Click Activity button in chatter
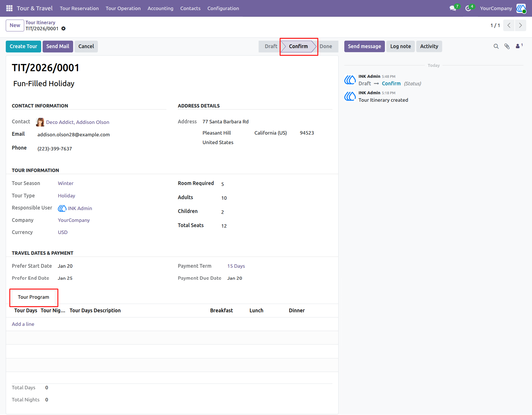Image resolution: width=532 pixels, height=415 pixels. 429,46
